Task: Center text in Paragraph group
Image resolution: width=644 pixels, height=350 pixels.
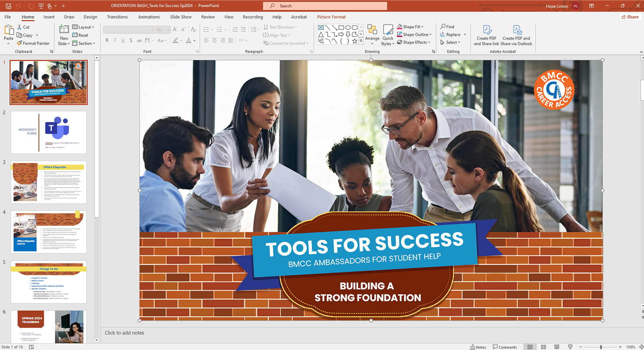Action: coord(214,40)
